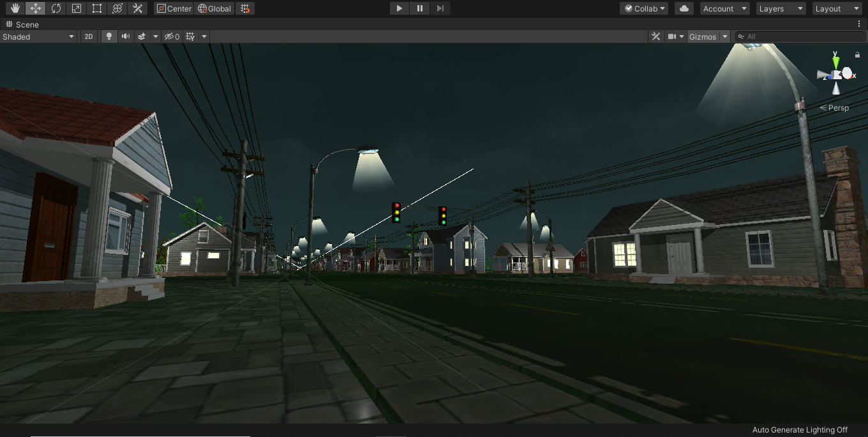
Task: Click the cloud services icon
Action: (684, 8)
